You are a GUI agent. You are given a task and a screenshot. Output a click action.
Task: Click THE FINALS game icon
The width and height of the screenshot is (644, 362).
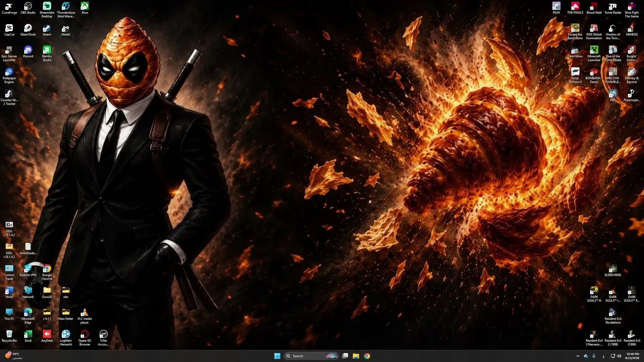click(575, 9)
